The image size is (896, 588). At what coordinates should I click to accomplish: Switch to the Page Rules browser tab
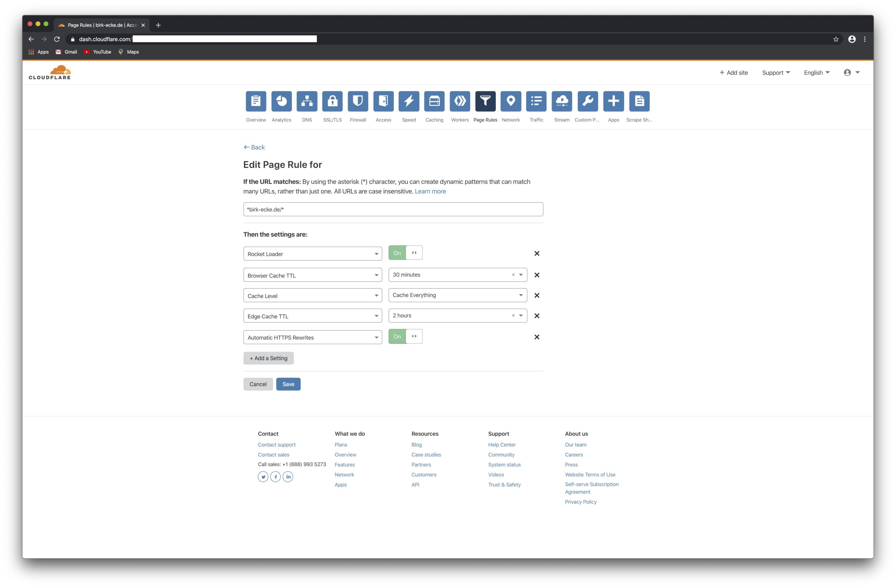pos(101,25)
